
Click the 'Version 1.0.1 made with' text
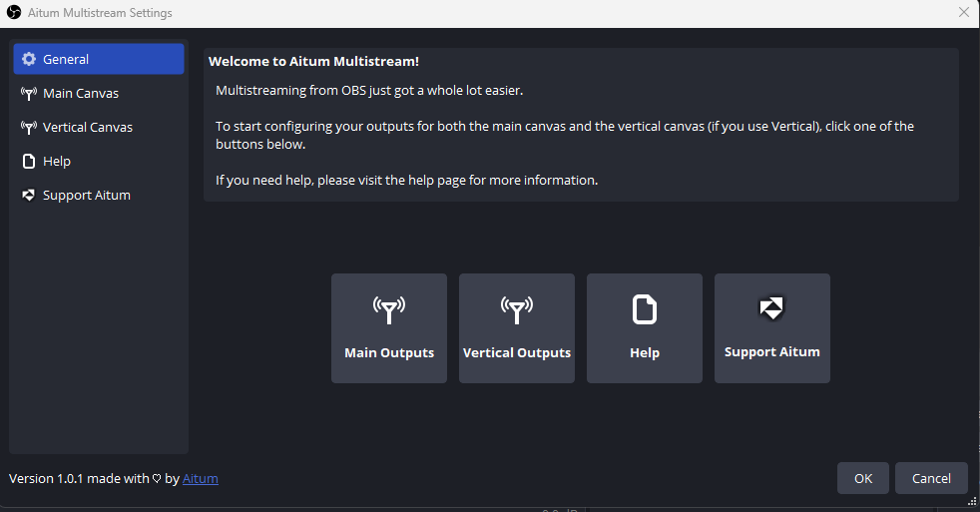(x=80, y=478)
